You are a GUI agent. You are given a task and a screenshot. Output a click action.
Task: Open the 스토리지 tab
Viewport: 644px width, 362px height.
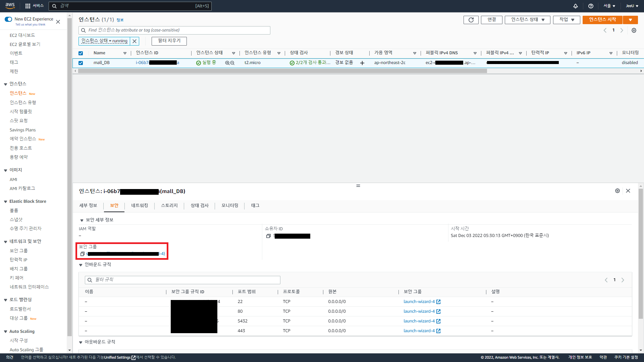pyautogui.click(x=169, y=205)
